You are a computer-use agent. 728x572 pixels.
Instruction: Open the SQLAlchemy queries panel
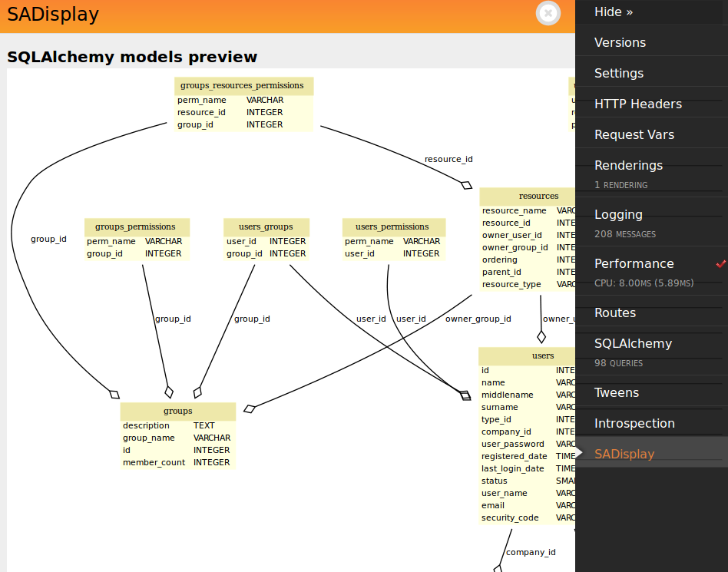pos(633,344)
